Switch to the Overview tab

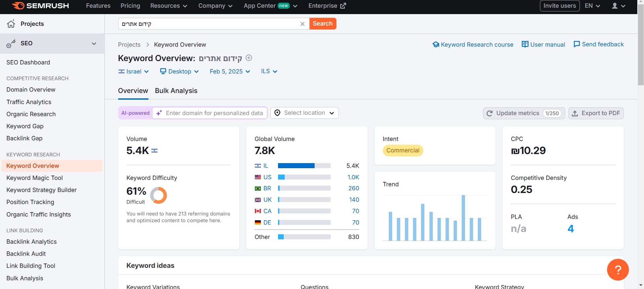click(x=133, y=91)
